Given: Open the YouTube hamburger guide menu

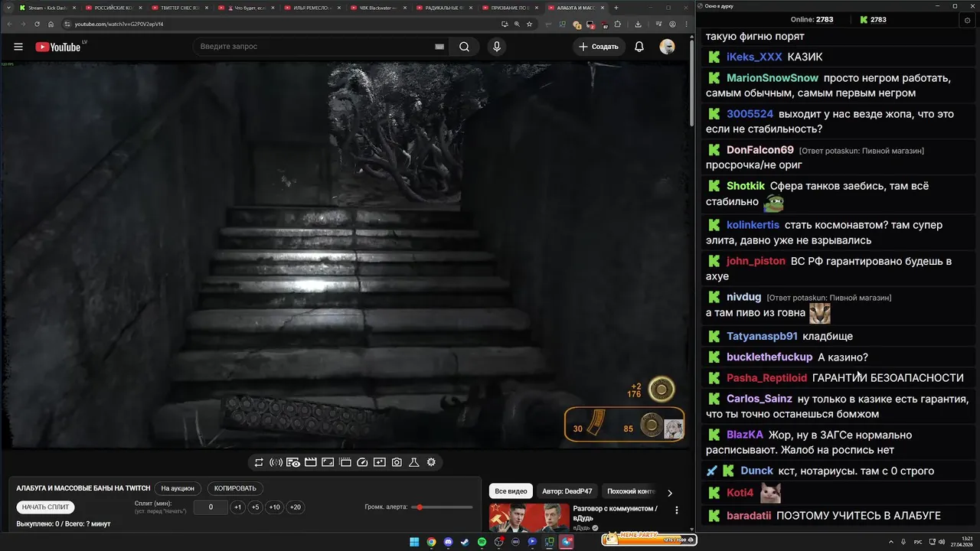Looking at the screenshot, I should coord(18,47).
